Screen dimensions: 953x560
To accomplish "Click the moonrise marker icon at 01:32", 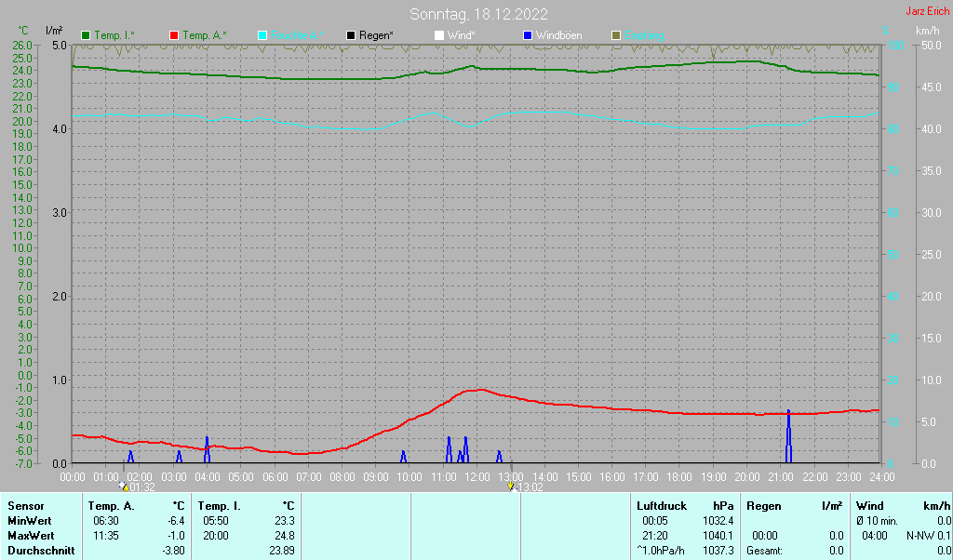I will 124,487.
